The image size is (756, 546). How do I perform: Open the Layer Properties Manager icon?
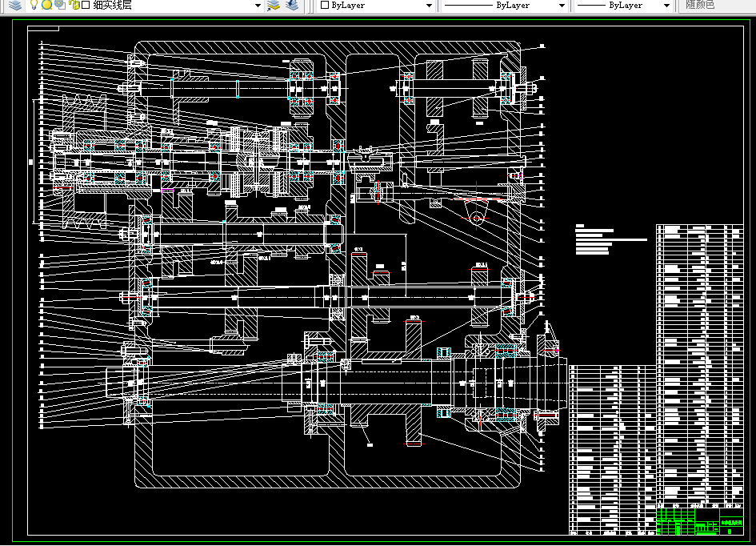pos(15,5)
